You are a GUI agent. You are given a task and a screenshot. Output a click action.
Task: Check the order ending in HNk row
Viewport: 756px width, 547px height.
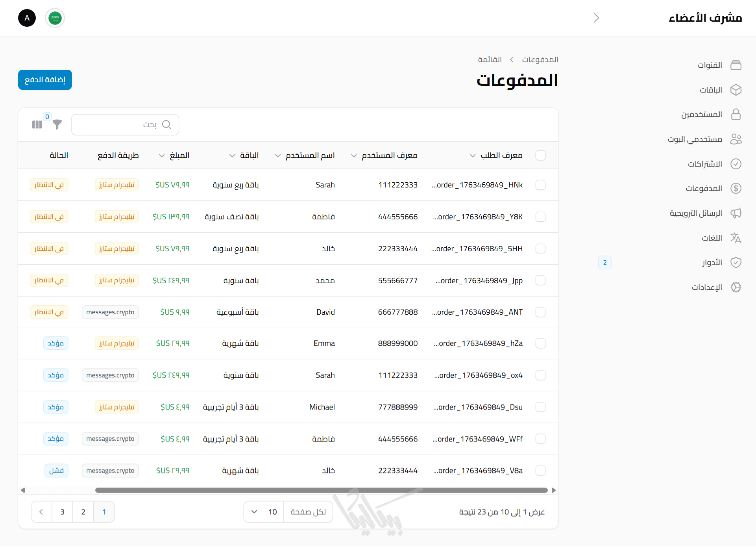point(540,185)
